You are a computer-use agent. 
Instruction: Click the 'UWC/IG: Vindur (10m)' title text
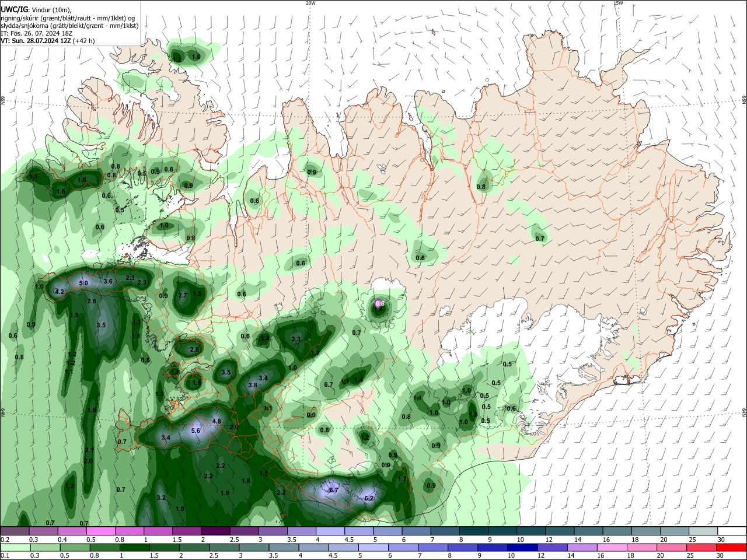(x=36, y=9)
